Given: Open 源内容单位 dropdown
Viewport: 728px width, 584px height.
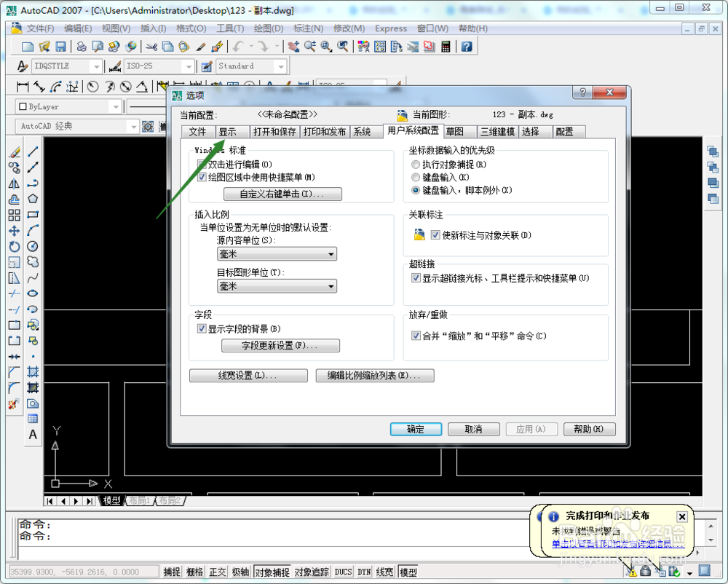Looking at the screenshot, I should [x=277, y=254].
